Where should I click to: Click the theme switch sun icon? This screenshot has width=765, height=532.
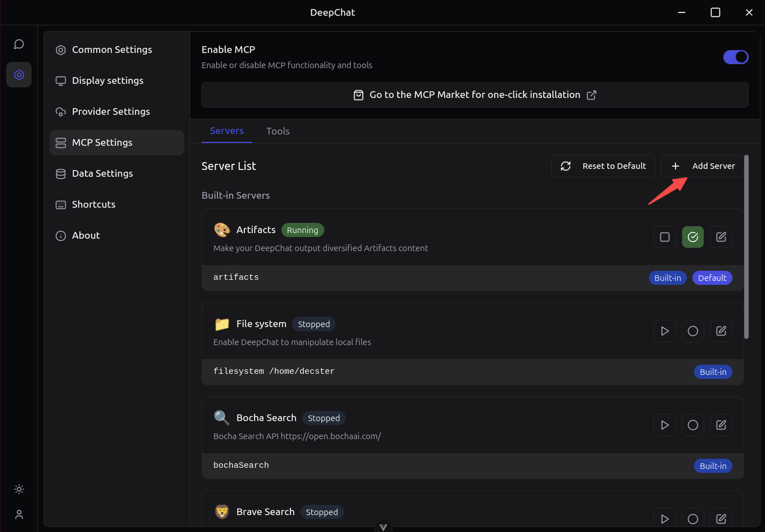[19, 490]
